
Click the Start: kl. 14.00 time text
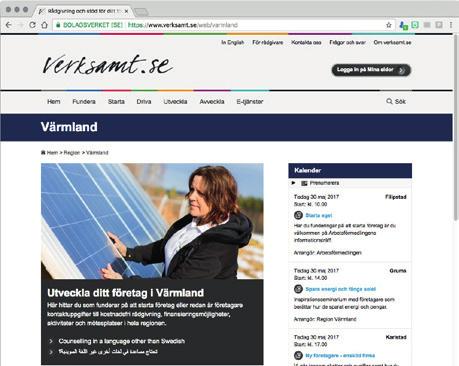310,278
